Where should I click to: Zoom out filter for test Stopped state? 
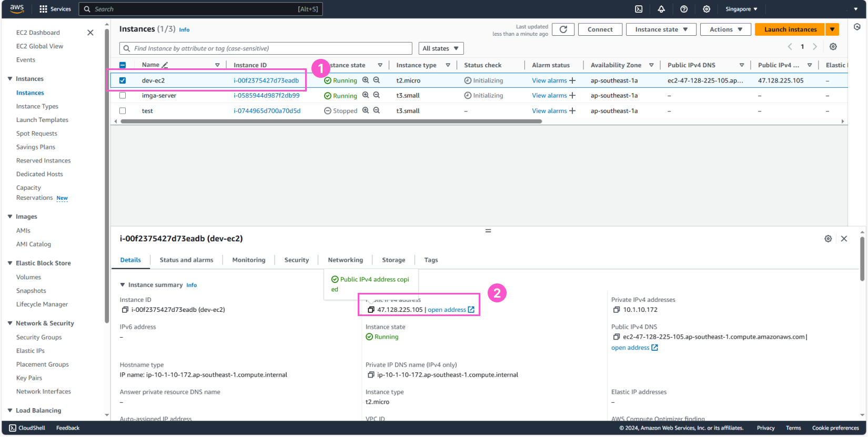tap(377, 110)
